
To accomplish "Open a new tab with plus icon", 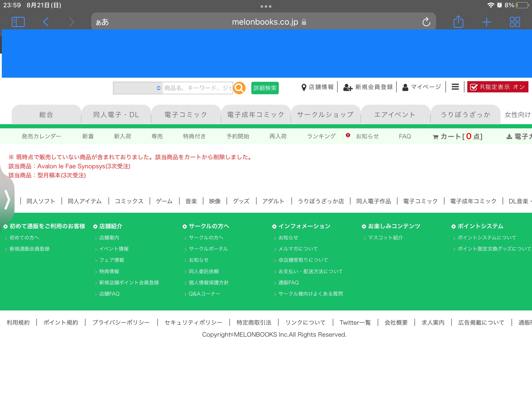I will coord(486,22).
